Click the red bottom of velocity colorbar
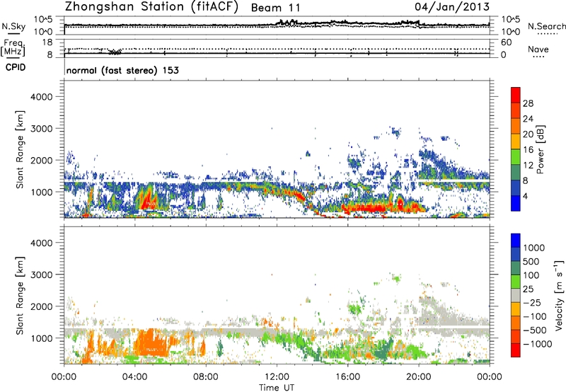 coord(516,350)
